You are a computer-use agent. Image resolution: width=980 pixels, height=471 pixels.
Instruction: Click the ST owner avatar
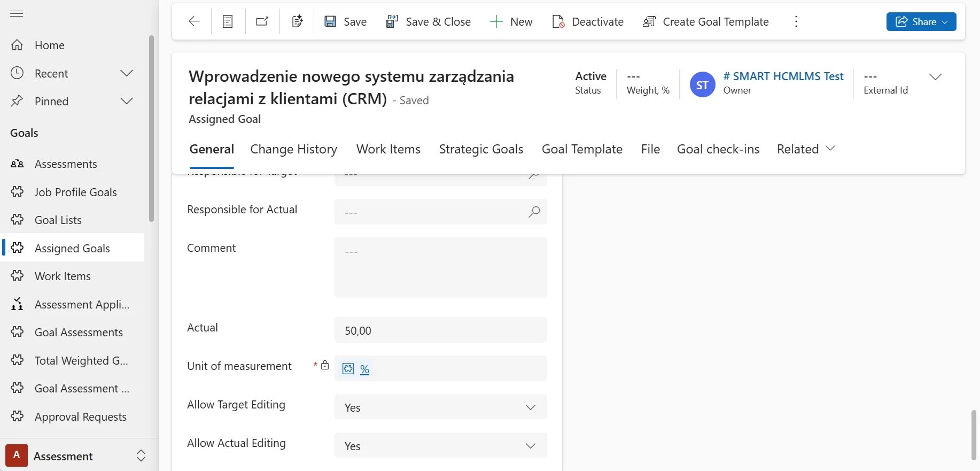click(702, 85)
